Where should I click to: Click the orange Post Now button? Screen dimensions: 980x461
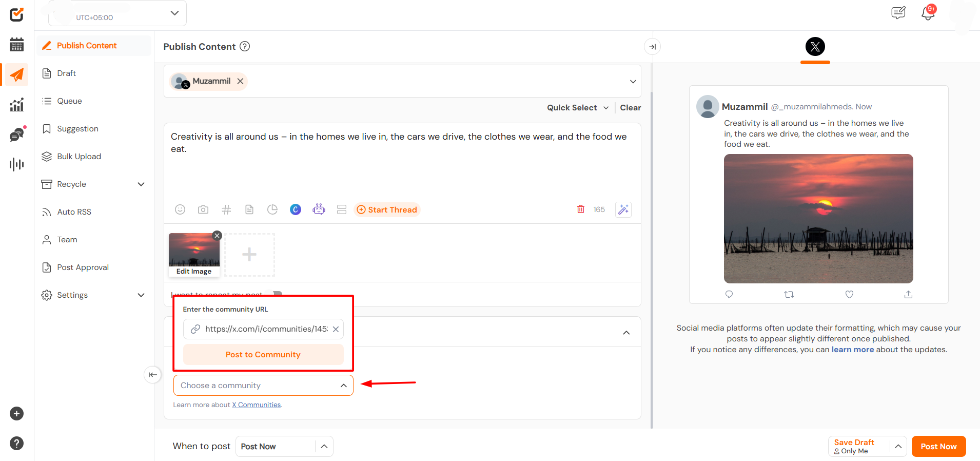938,447
